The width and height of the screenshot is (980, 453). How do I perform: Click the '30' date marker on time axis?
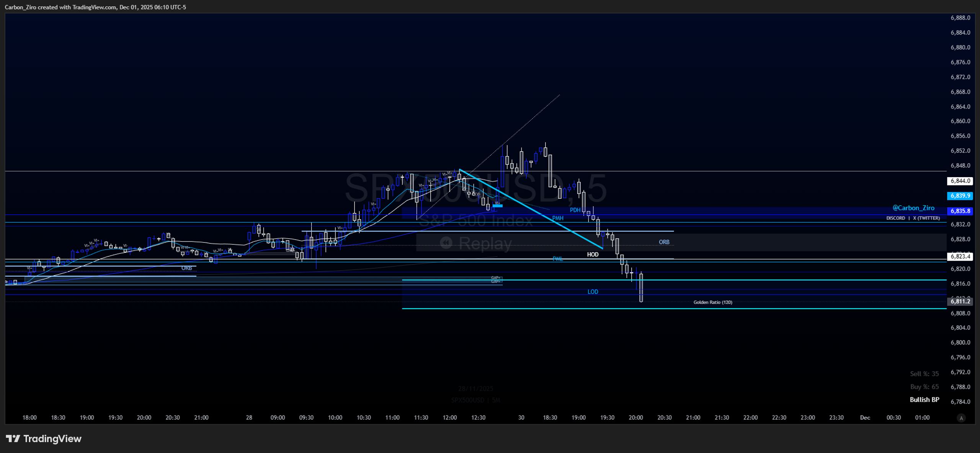tap(521, 418)
